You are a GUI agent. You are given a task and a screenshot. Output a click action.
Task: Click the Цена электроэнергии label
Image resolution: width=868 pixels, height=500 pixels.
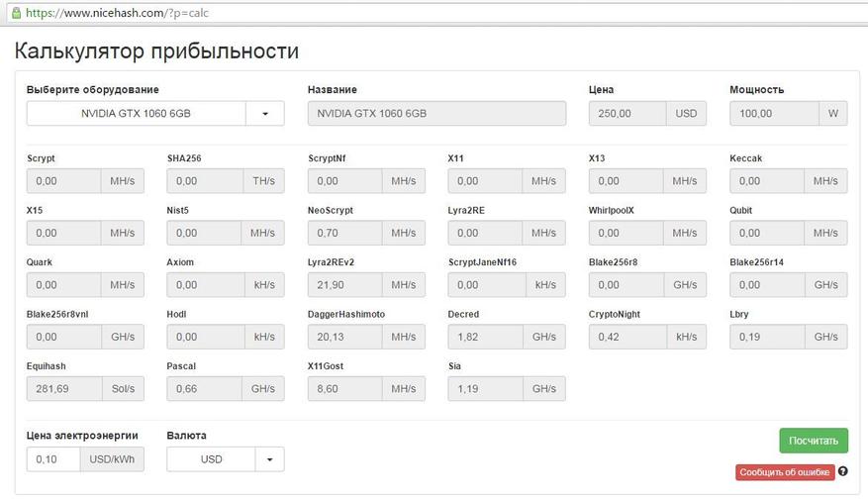click(x=82, y=436)
